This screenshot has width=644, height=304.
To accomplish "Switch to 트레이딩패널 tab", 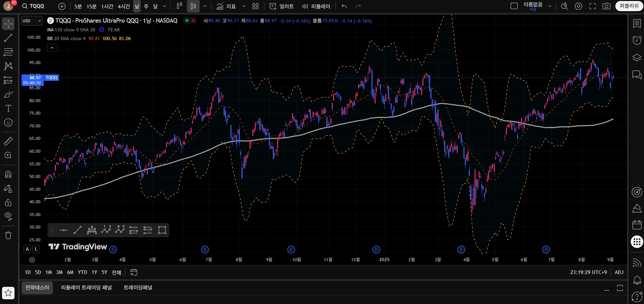I will click(138, 287).
